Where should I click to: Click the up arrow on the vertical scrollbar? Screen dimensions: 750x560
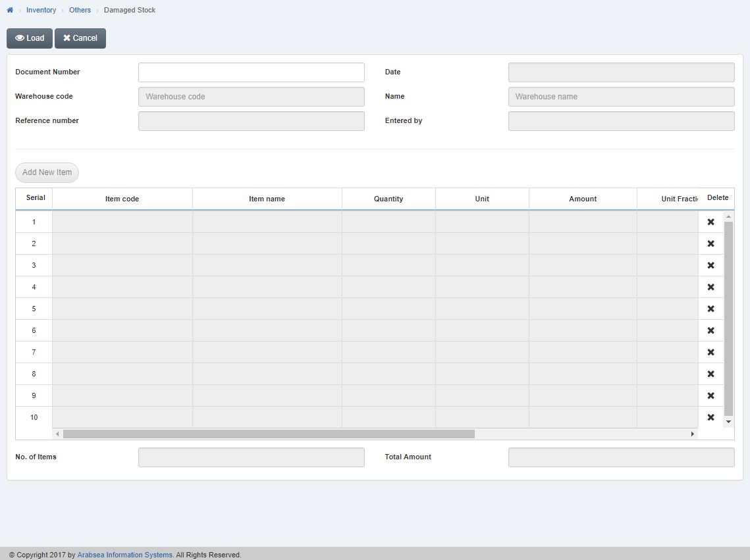(x=728, y=216)
